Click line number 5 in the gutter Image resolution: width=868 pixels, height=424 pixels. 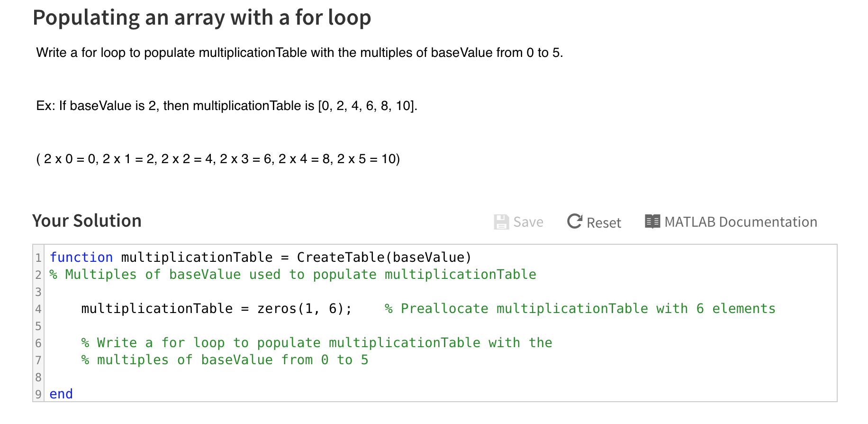(38, 326)
